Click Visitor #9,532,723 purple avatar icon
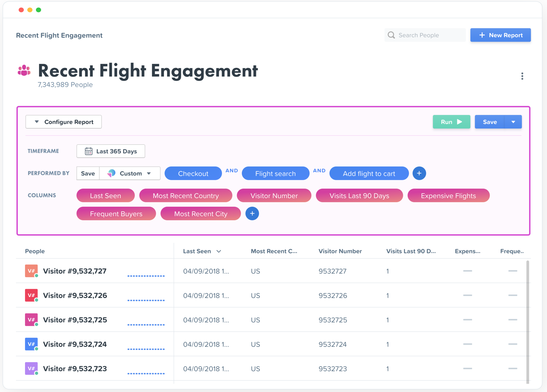The image size is (547, 392). click(31, 368)
